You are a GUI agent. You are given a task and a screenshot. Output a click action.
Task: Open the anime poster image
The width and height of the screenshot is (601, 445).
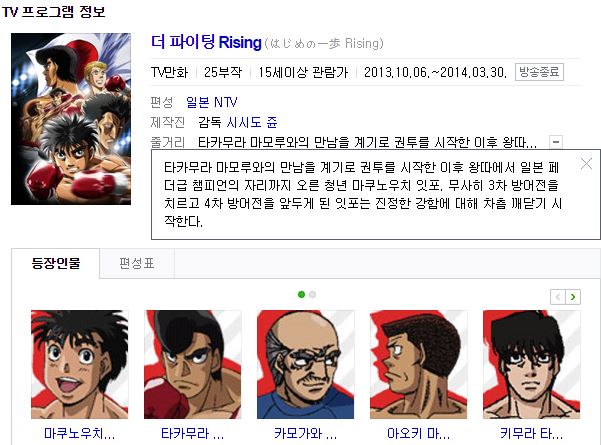point(71,119)
